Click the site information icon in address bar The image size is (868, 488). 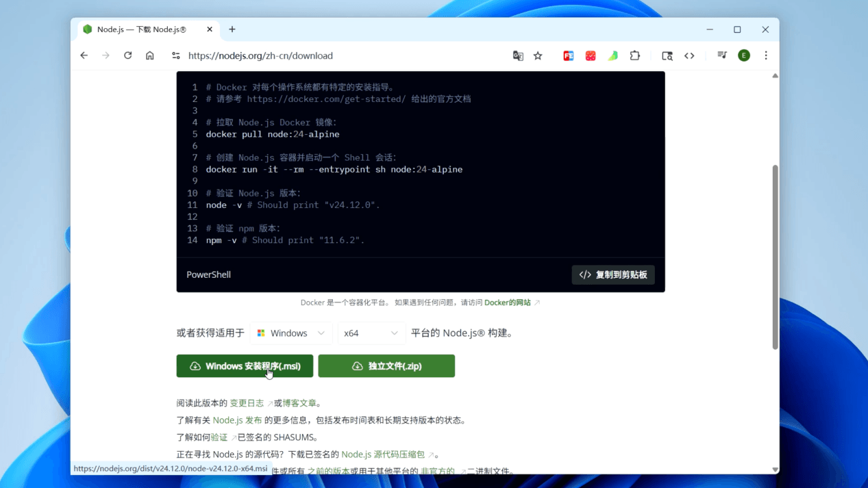[x=176, y=56]
